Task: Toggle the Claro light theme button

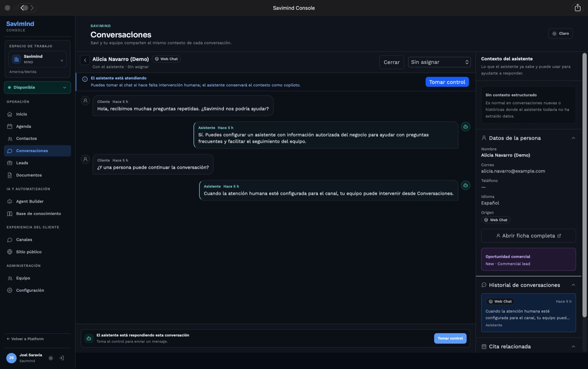Action: pos(560,33)
